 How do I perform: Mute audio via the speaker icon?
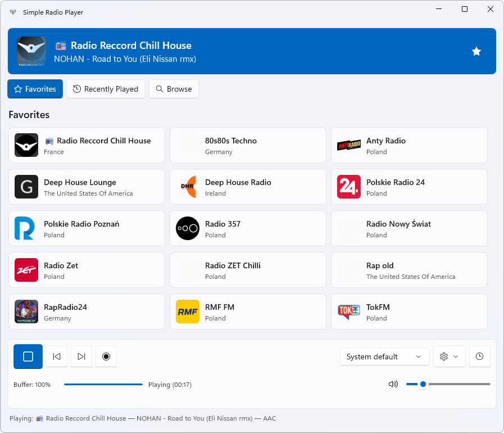tap(393, 384)
